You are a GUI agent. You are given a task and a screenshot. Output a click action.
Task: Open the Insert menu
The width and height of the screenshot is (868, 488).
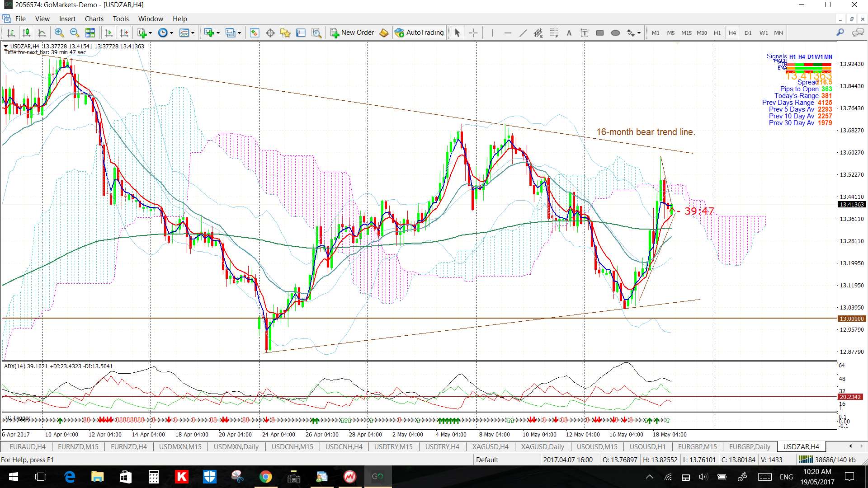[67, 19]
